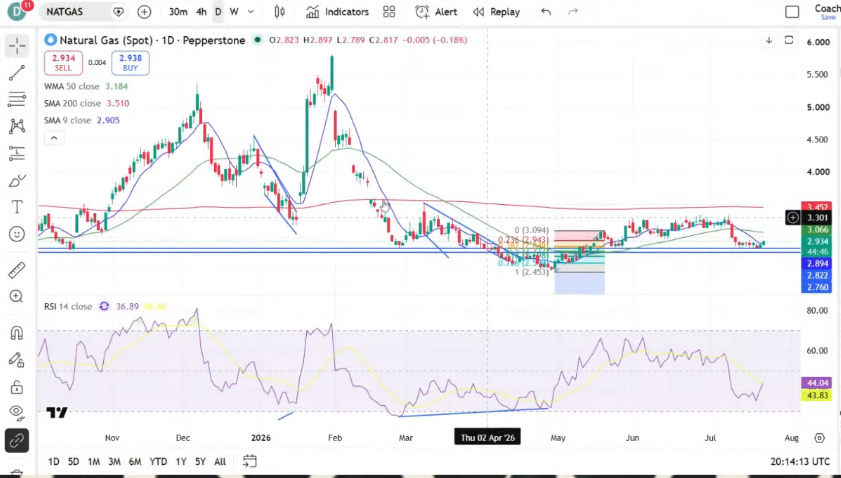Click the Save link under Coach
The height and width of the screenshot is (478, 841).
(828, 18)
